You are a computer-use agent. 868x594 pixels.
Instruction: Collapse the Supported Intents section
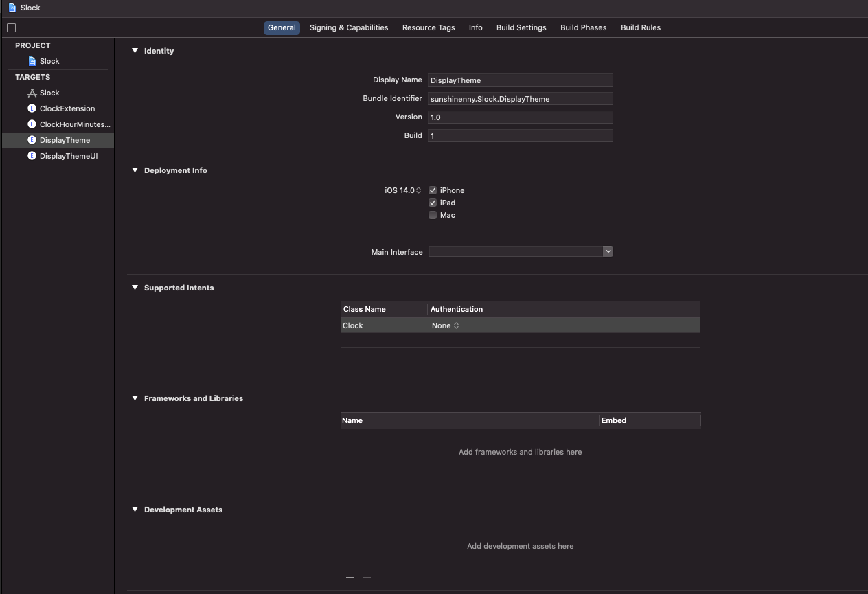pos(135,288)
